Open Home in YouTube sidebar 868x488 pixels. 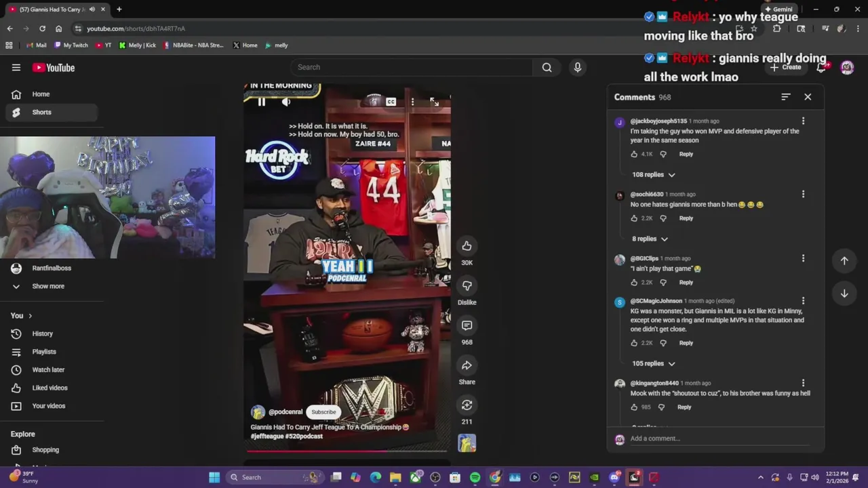pos(52,94)
